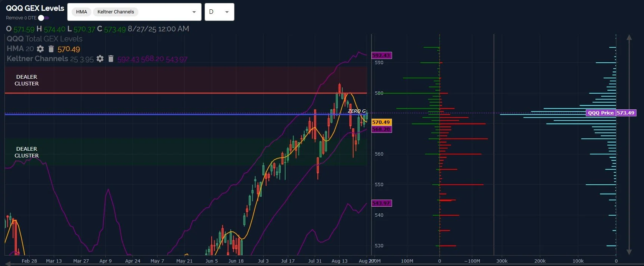Click the down arrow of vertical range slider

(x=629, y=252)
